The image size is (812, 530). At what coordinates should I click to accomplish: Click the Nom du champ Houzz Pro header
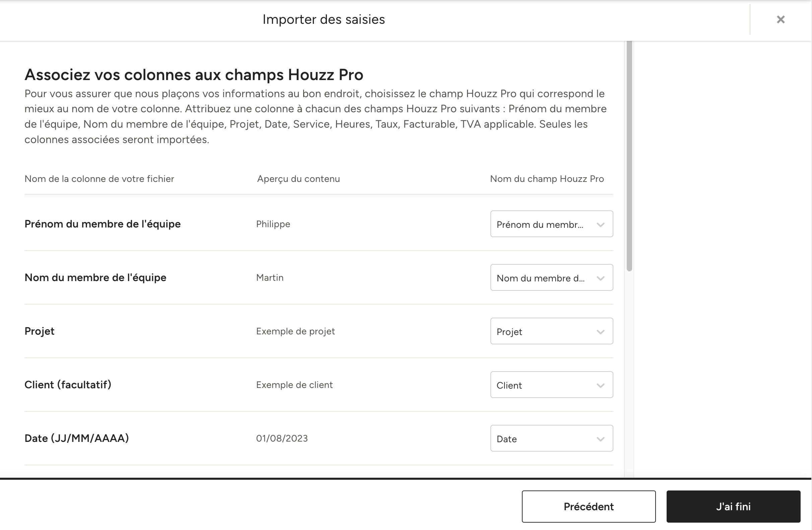coord(547,179)
